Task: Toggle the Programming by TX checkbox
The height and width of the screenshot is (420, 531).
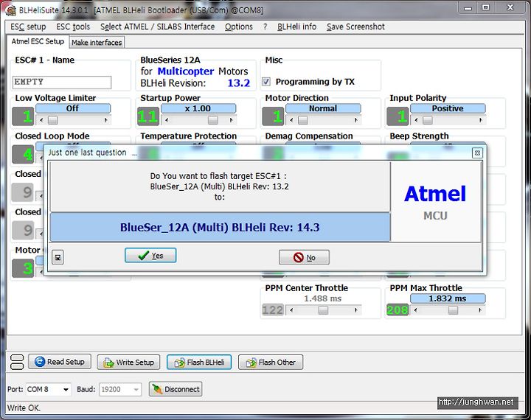Action: tap(266, 82)
